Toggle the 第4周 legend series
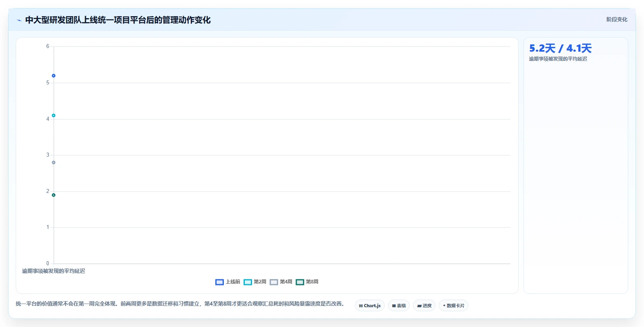 (x=281, y=282)
